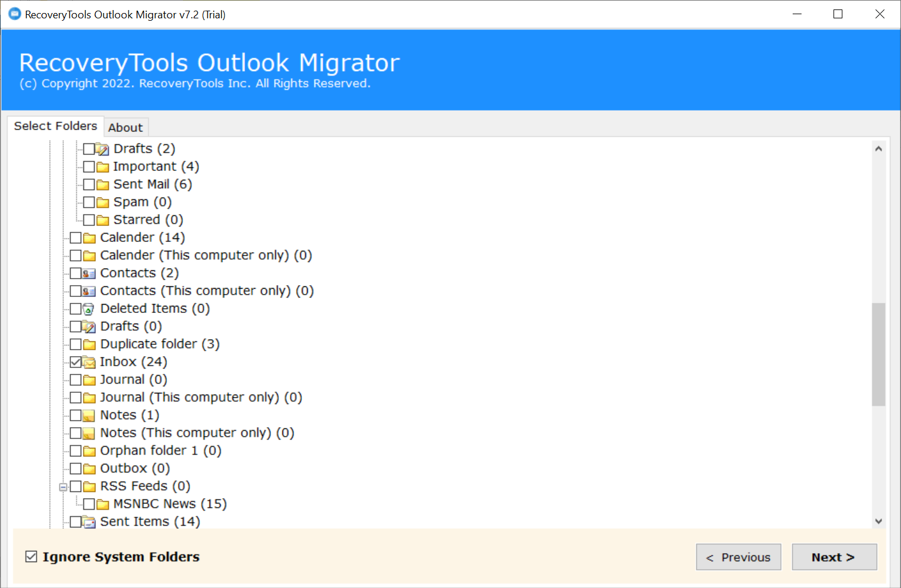The image size is (901, 588).
Task: Click the Duplicate folder icon
Action: point(89,344)
